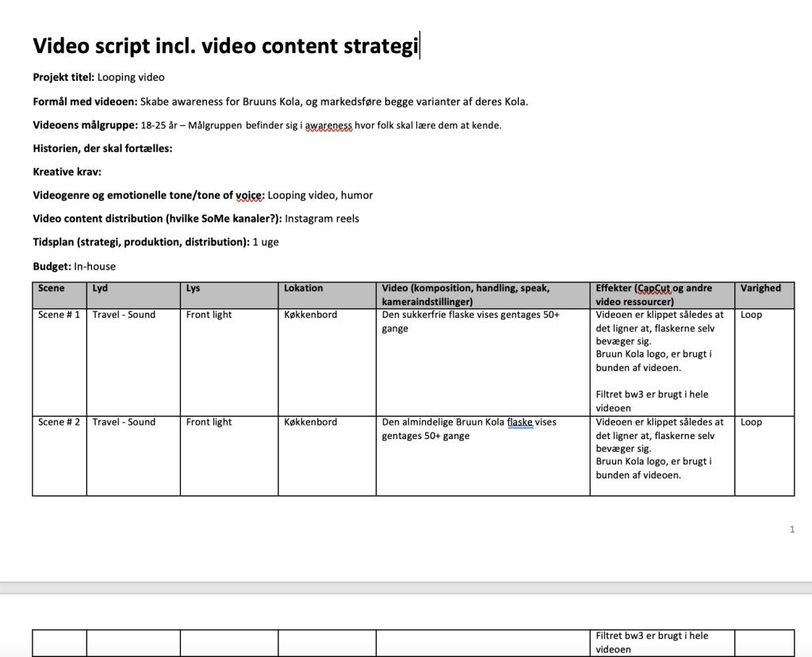This screenshot has height=657, width=812.
Task: Click the "Looping video" project title value
Action: tap(131, 77)
